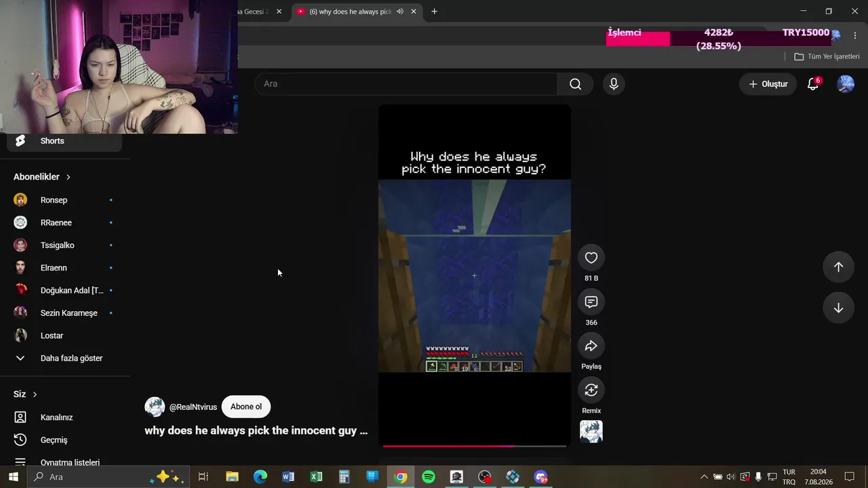Viewport: 868px width, 488px height.
Task: Open the RRaenee subscription channel
Action: [65, 222]
